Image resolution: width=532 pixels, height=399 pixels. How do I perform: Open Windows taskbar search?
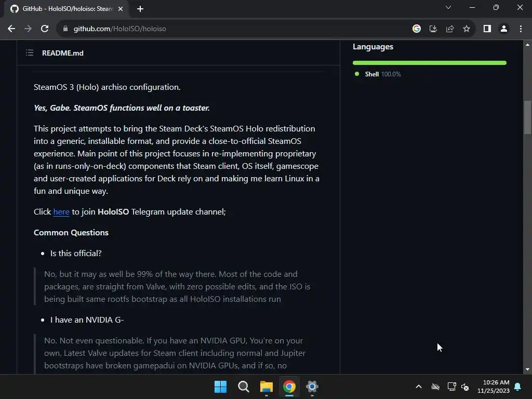point(244,387)
